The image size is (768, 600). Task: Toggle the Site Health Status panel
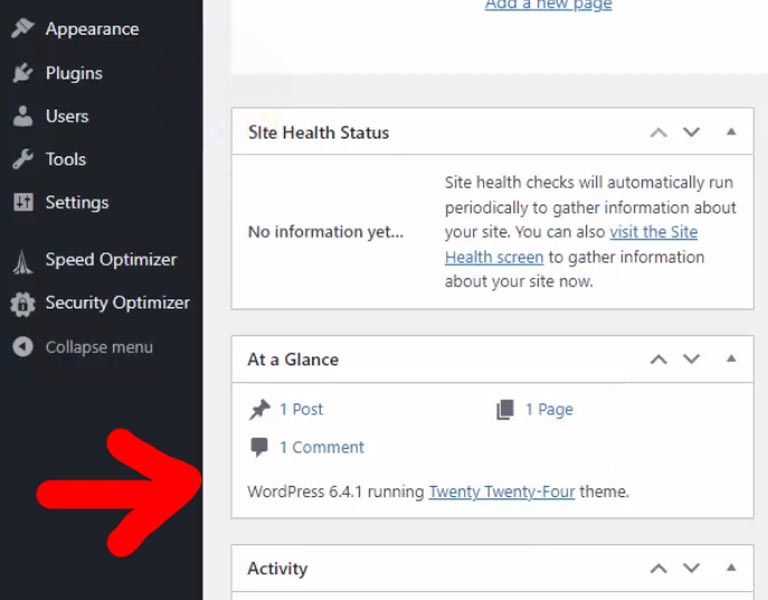coord(731,131)
